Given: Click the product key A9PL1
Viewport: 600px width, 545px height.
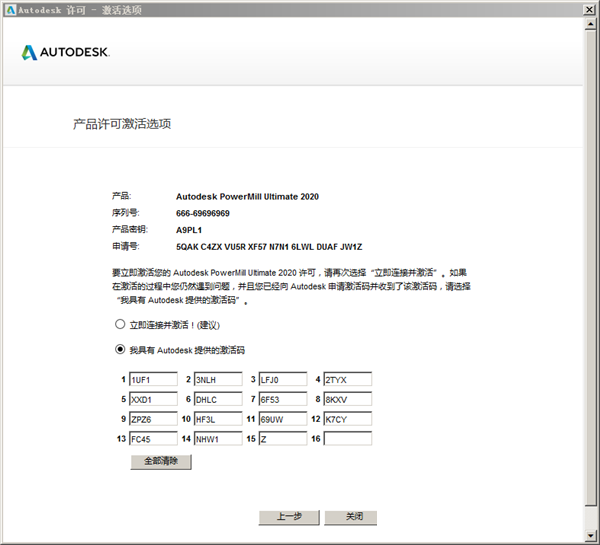Looking at the screenshot, I should 189,230.
